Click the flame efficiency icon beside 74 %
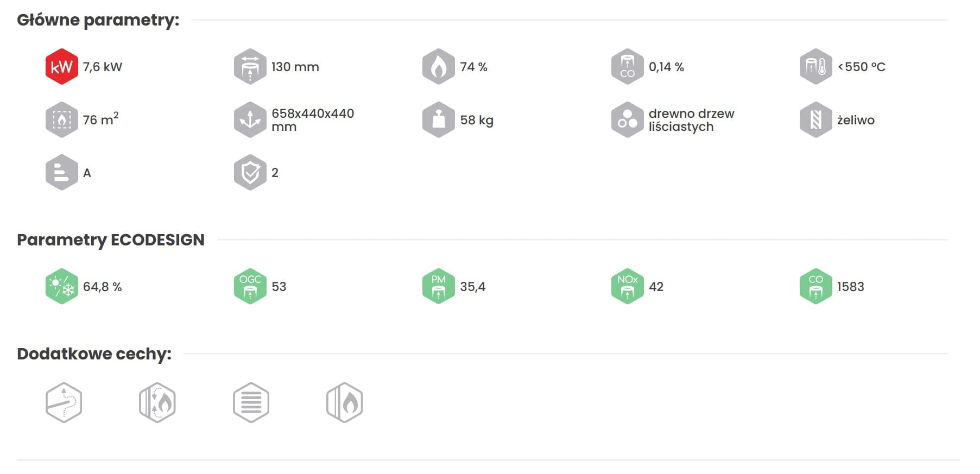Viewport: 980px width, 474px height. (438, 67)
